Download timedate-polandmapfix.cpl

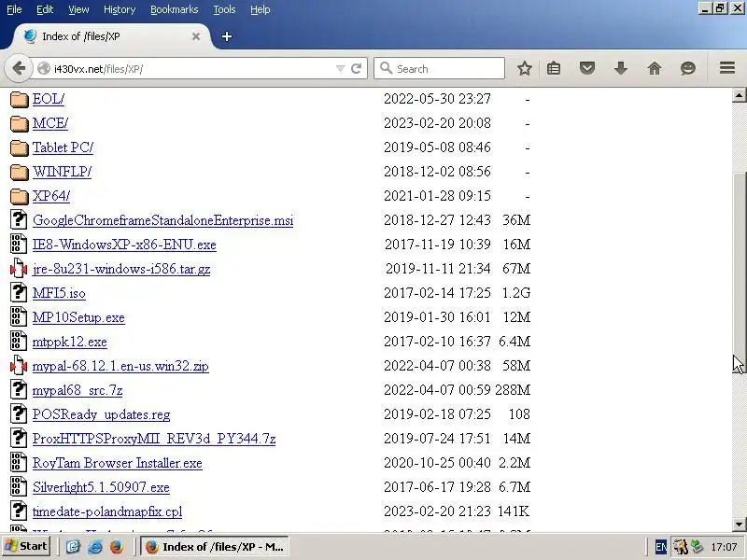pyautogui.click(x=107, y=511)
